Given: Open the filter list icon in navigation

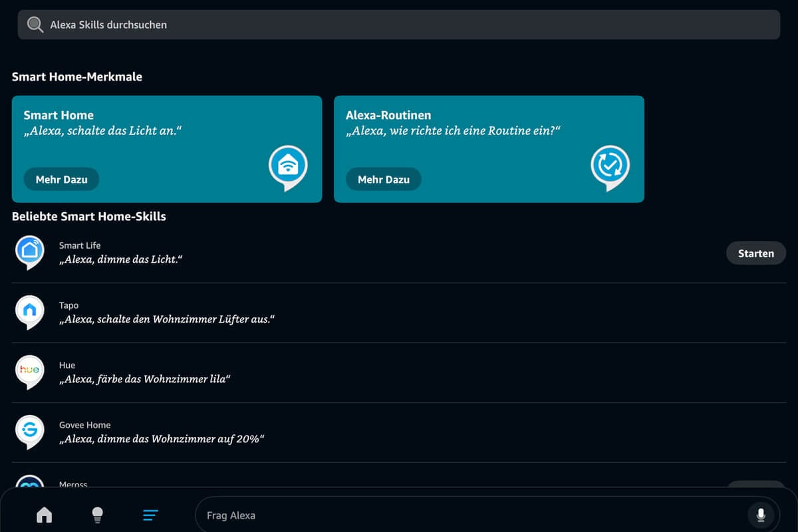Looking at the screenshot, I should tap(150, 515).
